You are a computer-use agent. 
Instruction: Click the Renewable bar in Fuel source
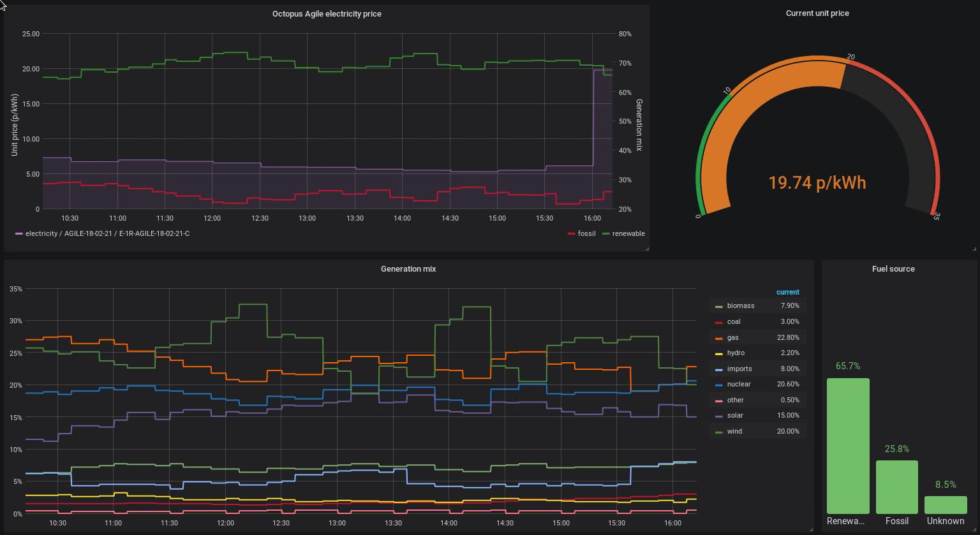pyautogui.click(x=848, y=446)
